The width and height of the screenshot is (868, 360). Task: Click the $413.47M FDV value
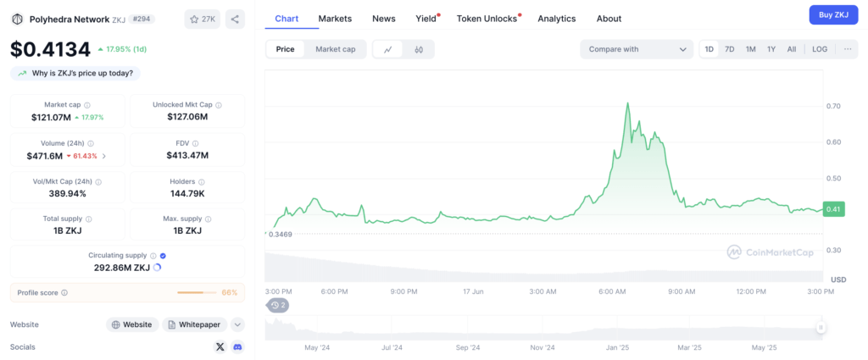[x=187, y=155]
